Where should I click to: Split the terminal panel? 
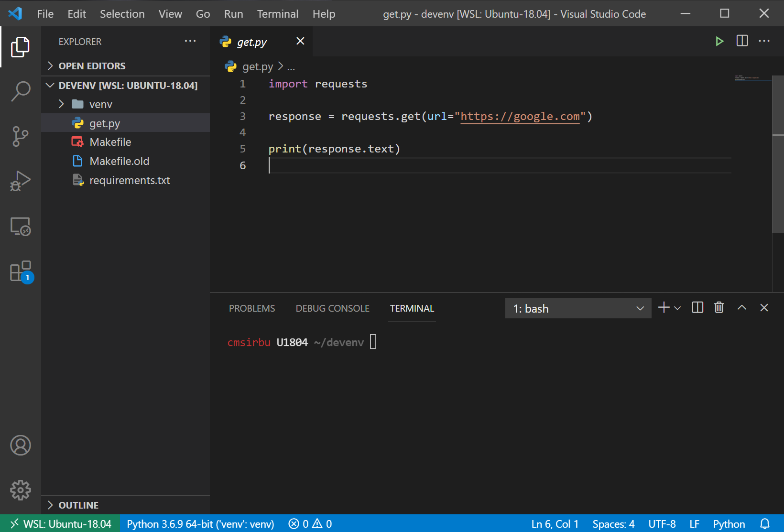pyautogui.click(x=697, y=307)
